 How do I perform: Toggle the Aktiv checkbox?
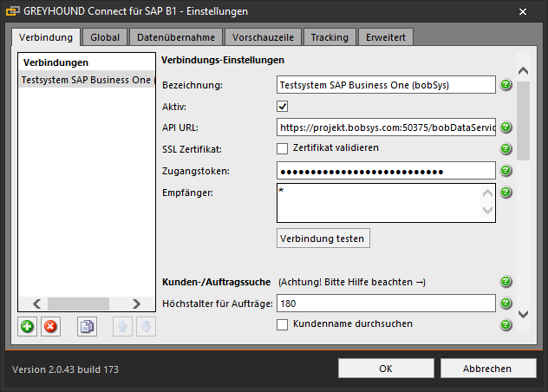[283, 107]
